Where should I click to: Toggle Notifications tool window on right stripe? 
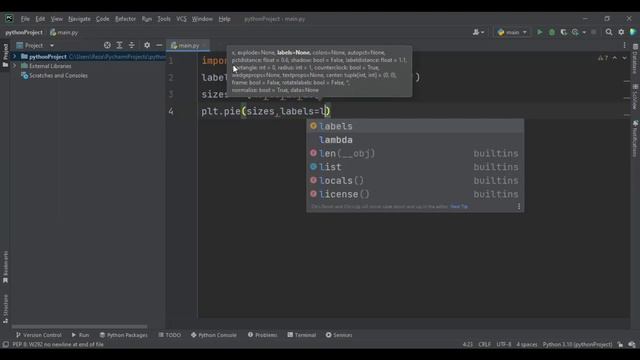pyautogui.click(x=635, y=139)
